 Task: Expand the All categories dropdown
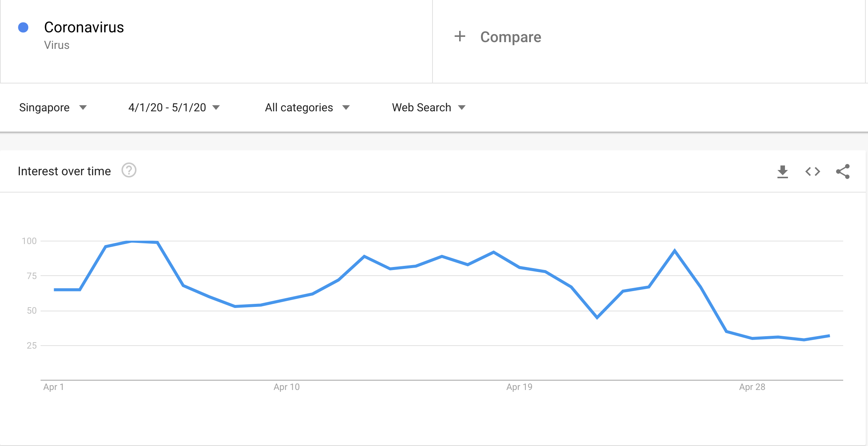307,108
